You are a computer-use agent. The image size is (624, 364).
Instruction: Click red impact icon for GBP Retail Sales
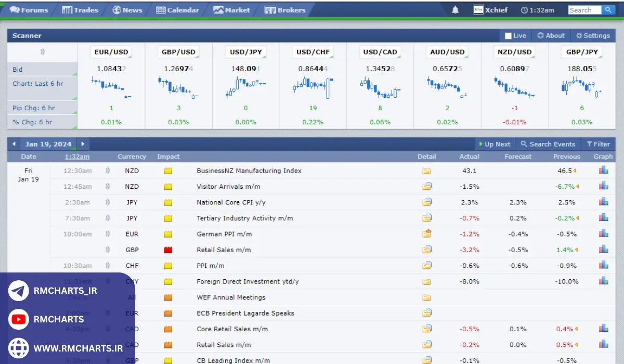168,250
